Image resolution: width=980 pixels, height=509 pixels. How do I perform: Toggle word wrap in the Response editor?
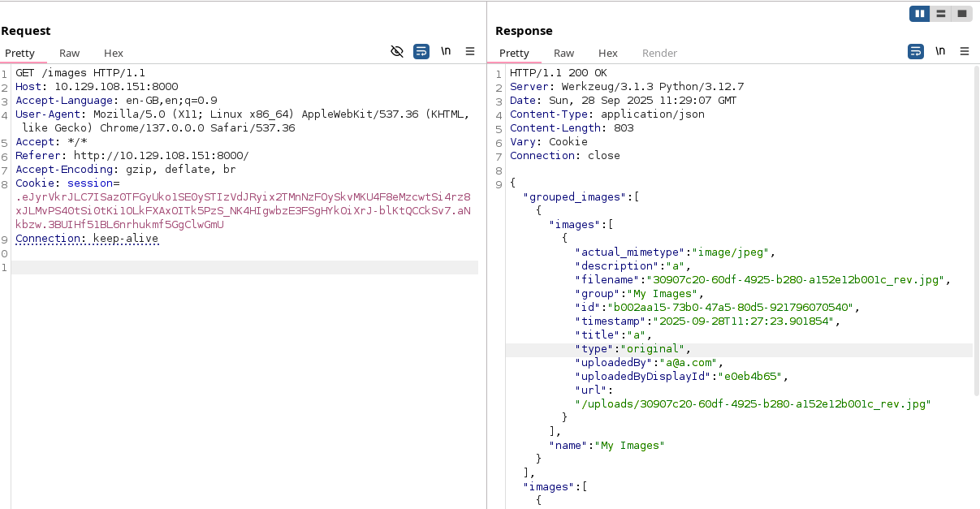coord(915,51)
